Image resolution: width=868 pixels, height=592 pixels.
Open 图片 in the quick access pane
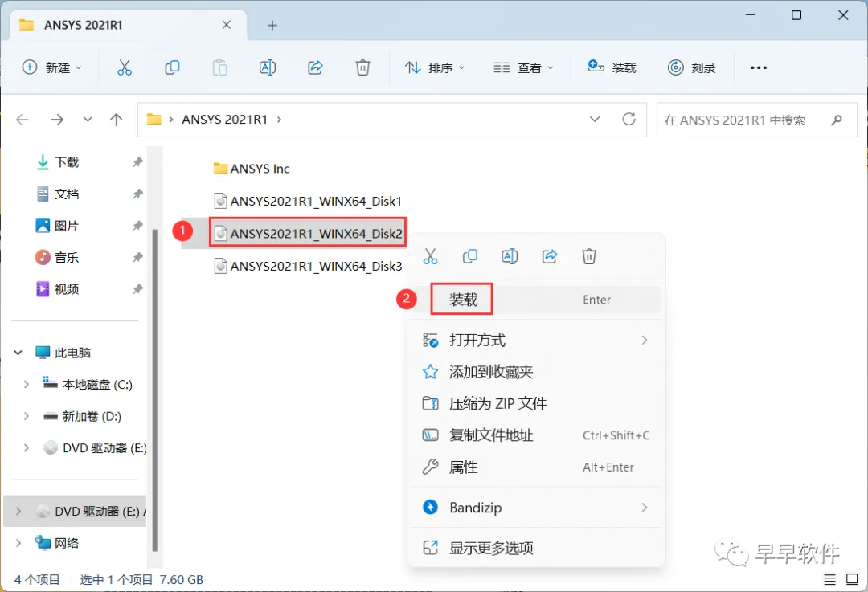click(x=58, y=226)
